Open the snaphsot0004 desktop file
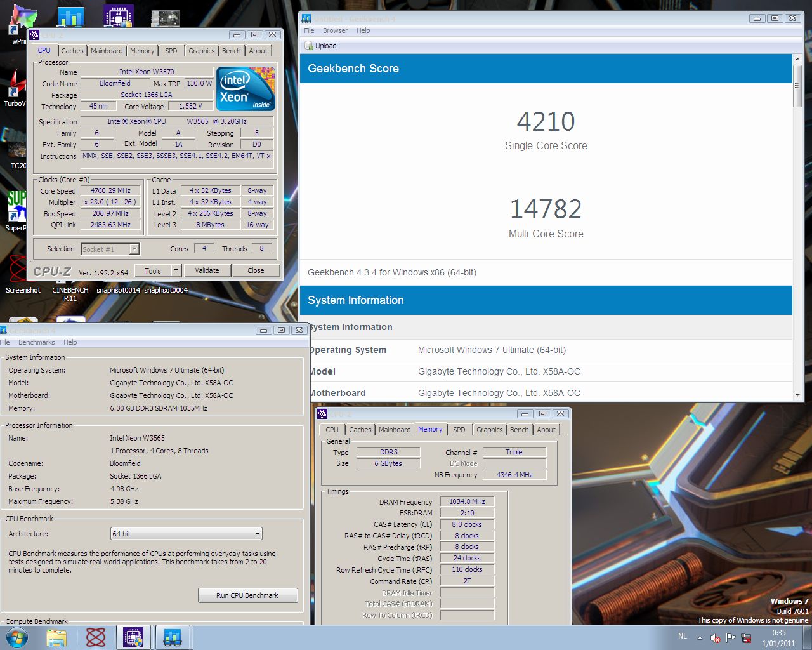The image size is (812, 650). coord(166,290)
